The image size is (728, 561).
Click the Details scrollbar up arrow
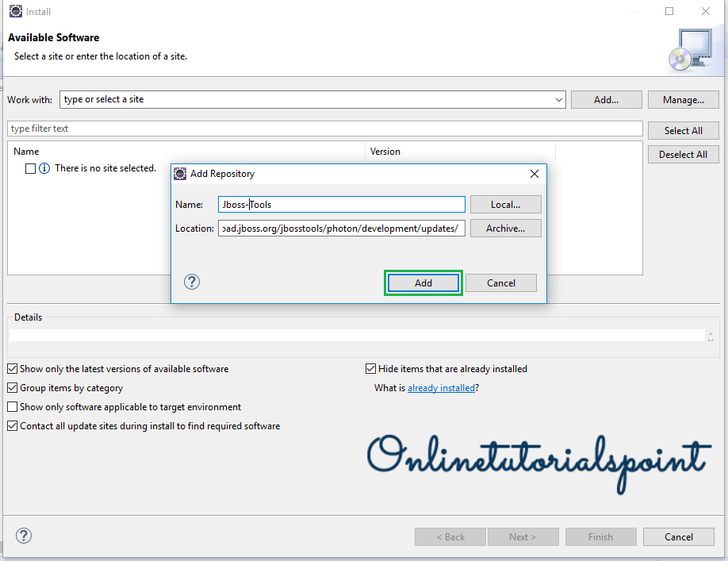(x=711, y=332)
